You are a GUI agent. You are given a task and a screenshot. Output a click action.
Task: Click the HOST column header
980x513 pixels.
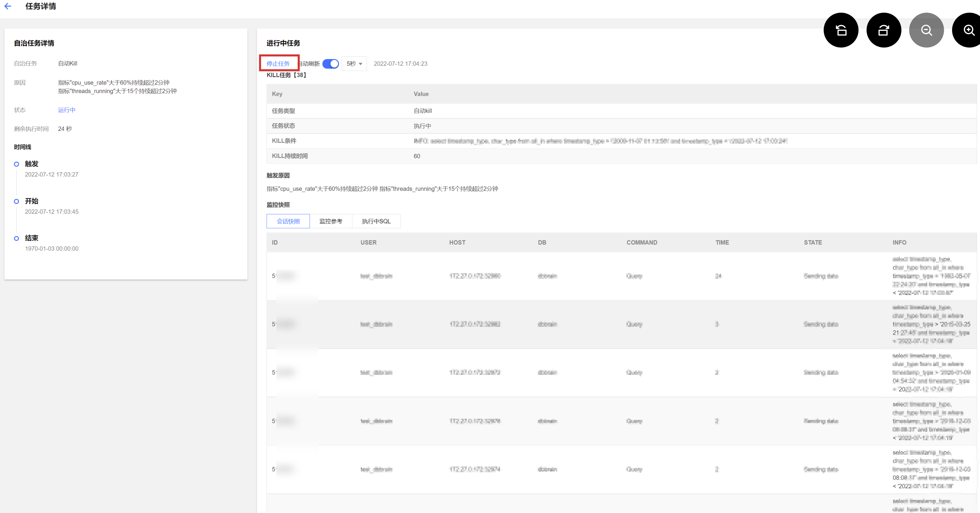click(x=457, y=243)
